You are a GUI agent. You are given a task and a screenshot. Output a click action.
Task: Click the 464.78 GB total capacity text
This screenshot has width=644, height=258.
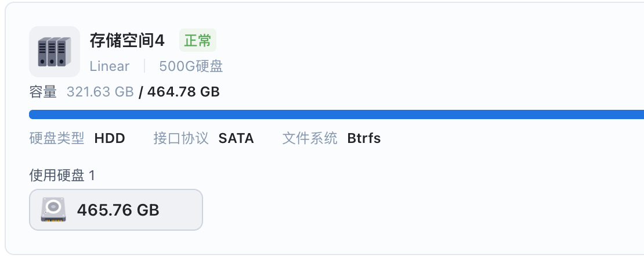coord(183,92)
